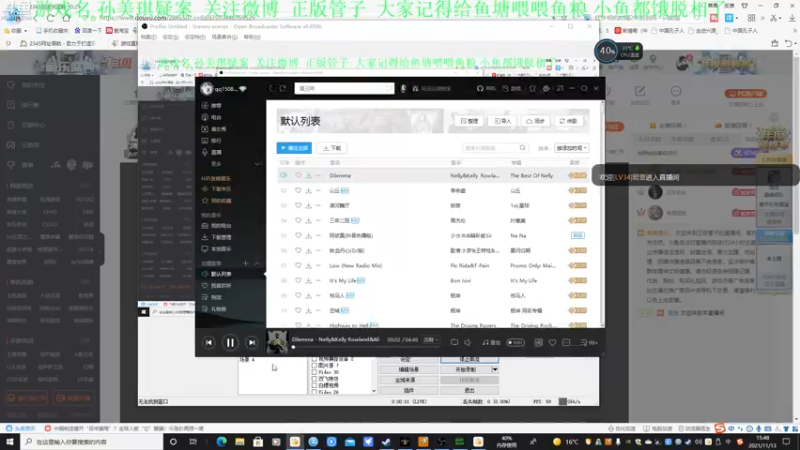Open the sort-by dropdown above the song list
The height and width of the screenshot is (450, 800).
click(571, 148)
